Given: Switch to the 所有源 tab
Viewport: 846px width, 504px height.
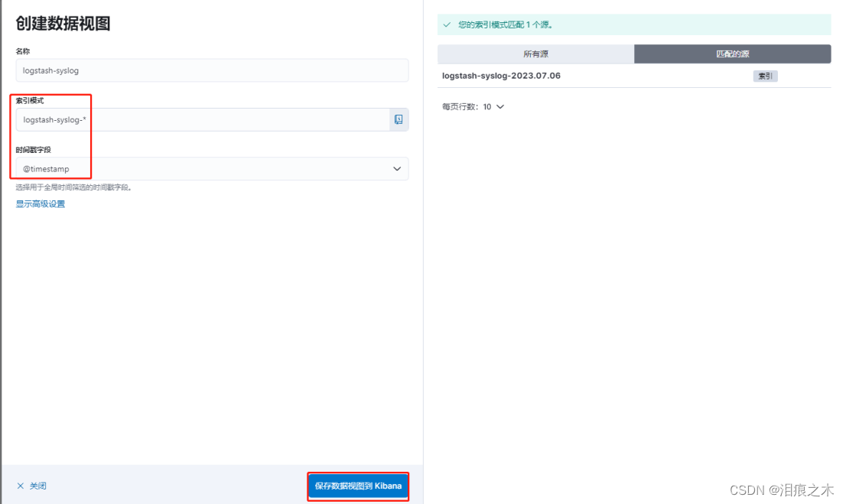Looking at the screenshot, I should (x=535, y=54).
